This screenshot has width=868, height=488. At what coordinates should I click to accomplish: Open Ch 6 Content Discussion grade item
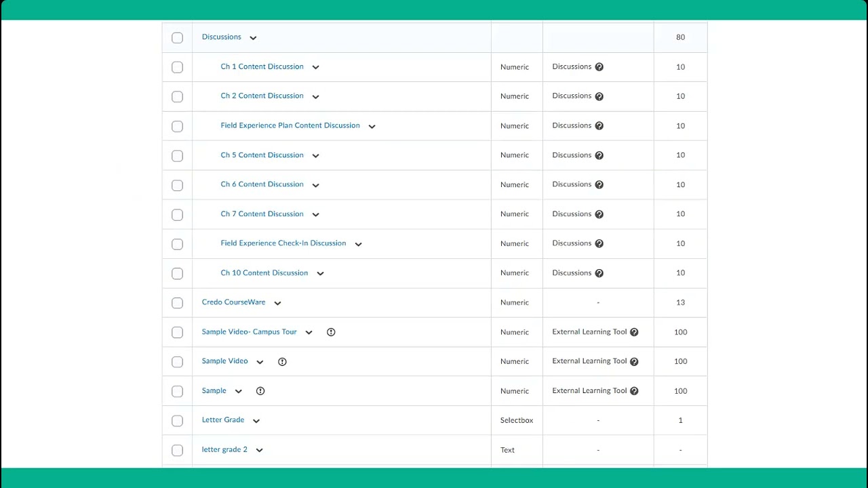[262, 184]
